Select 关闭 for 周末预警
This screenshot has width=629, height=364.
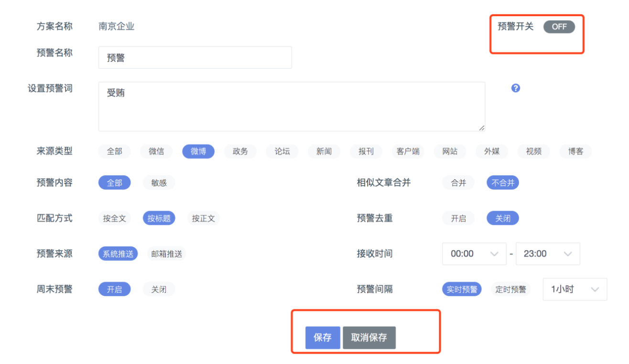tap(159, 289)
